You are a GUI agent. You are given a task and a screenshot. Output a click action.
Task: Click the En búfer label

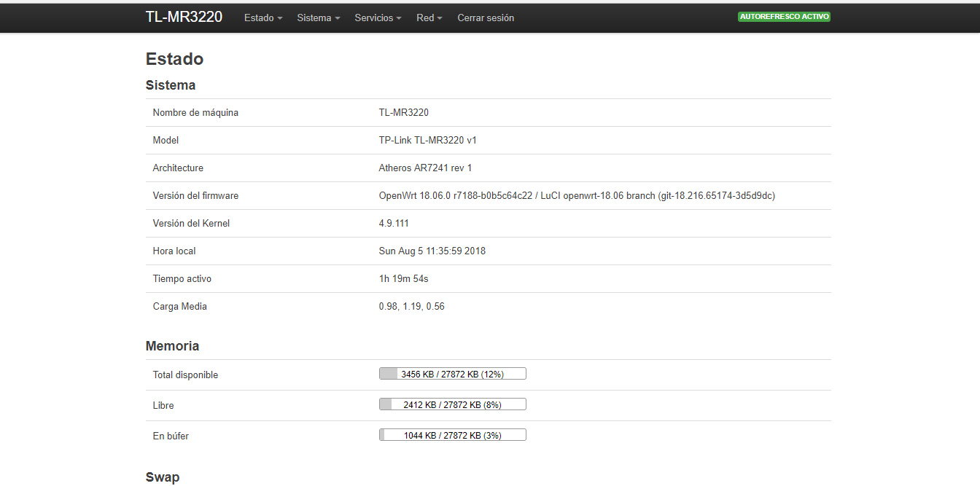coord(171,436)
